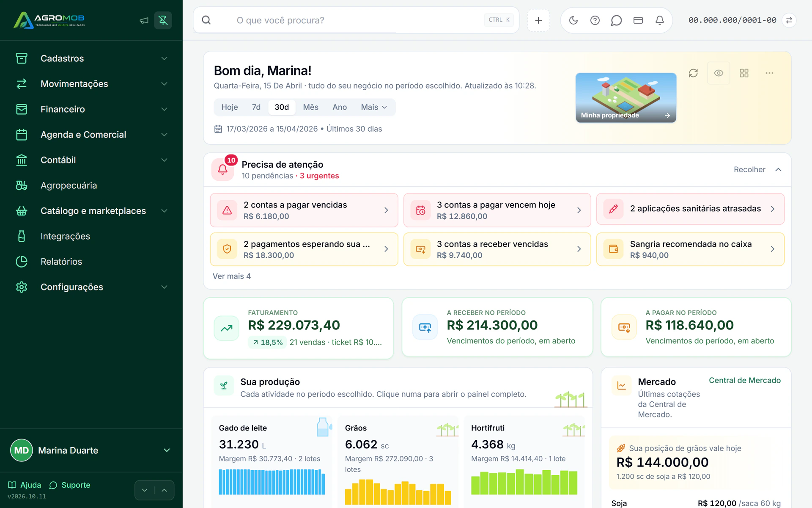
Task: Toggle dark mode with the moon icon
Action: pos(573,20)
